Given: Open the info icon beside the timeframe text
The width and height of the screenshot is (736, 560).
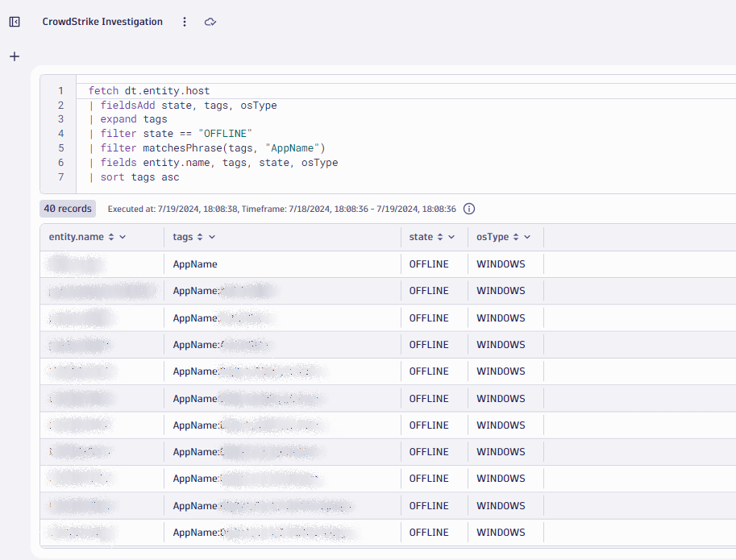Looking at the screenshot, I should [468, 208].
